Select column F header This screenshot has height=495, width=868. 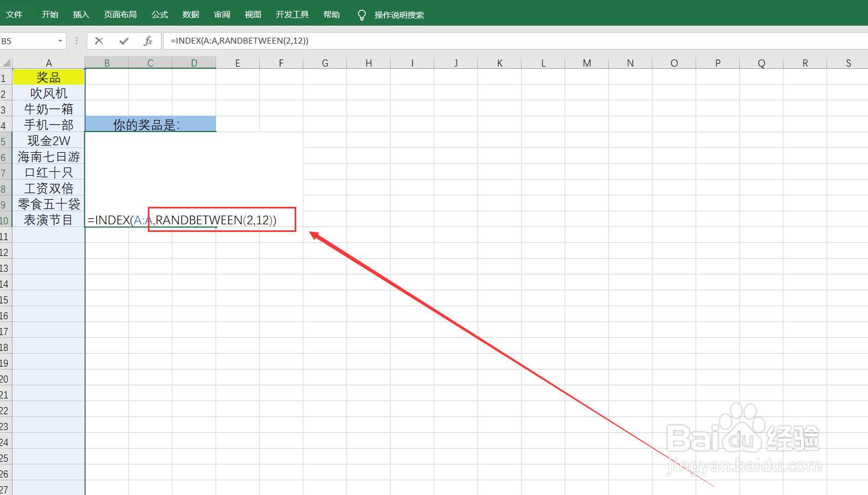pos(282,63)
